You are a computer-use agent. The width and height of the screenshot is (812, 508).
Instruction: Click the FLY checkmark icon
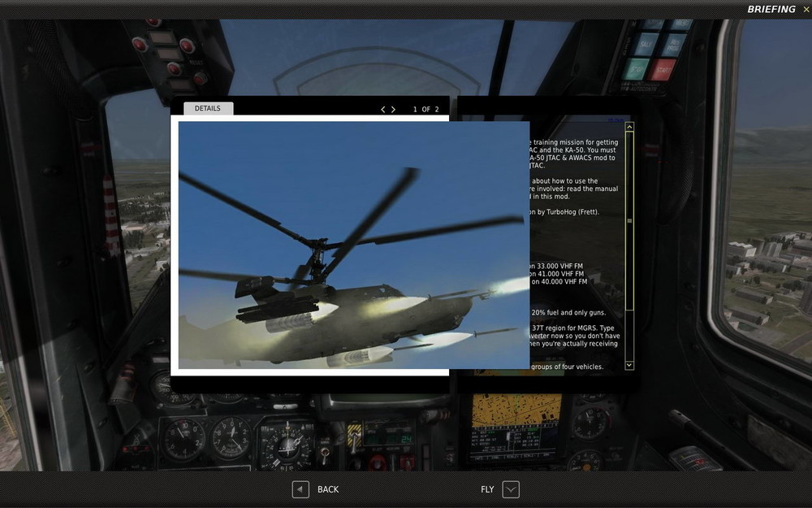[511, 489]
